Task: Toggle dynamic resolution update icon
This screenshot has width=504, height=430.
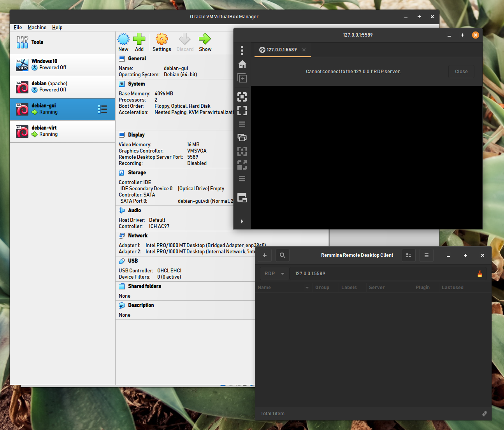Action: (x=242, y=151)
